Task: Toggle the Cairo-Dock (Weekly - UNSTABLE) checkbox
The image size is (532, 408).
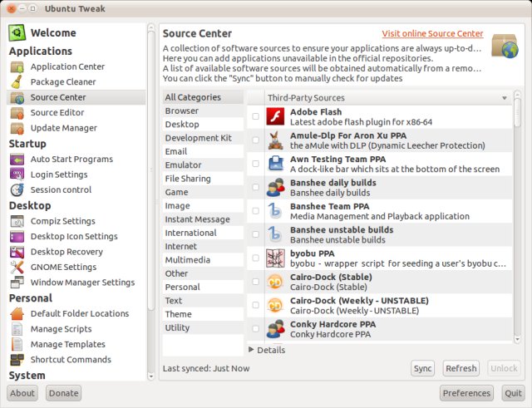Action: 255,305
